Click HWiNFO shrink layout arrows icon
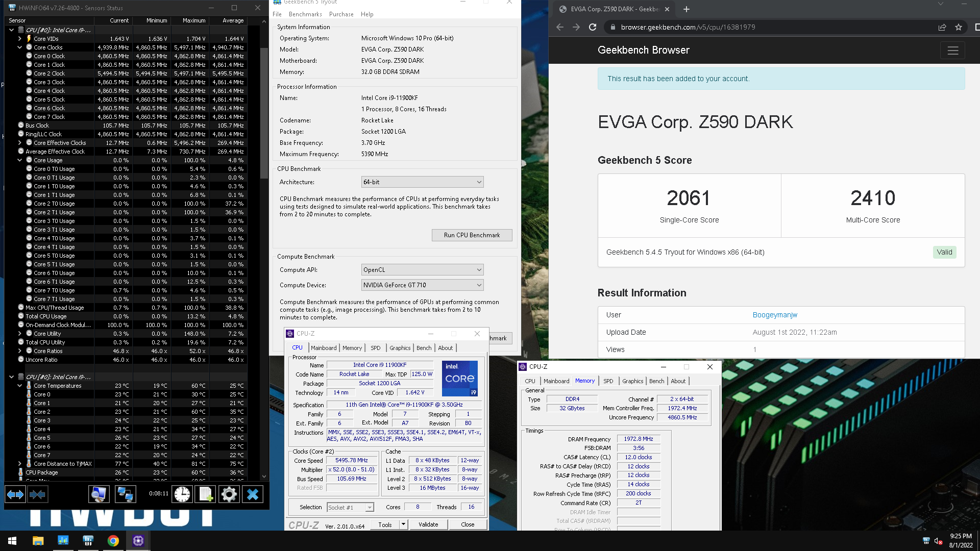 point(38,494)
